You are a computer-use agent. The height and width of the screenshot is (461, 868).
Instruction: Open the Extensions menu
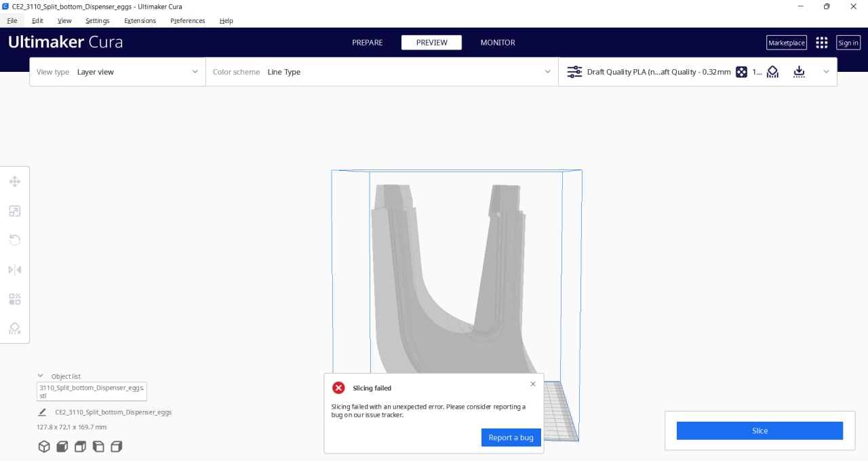tap(140, 20)
